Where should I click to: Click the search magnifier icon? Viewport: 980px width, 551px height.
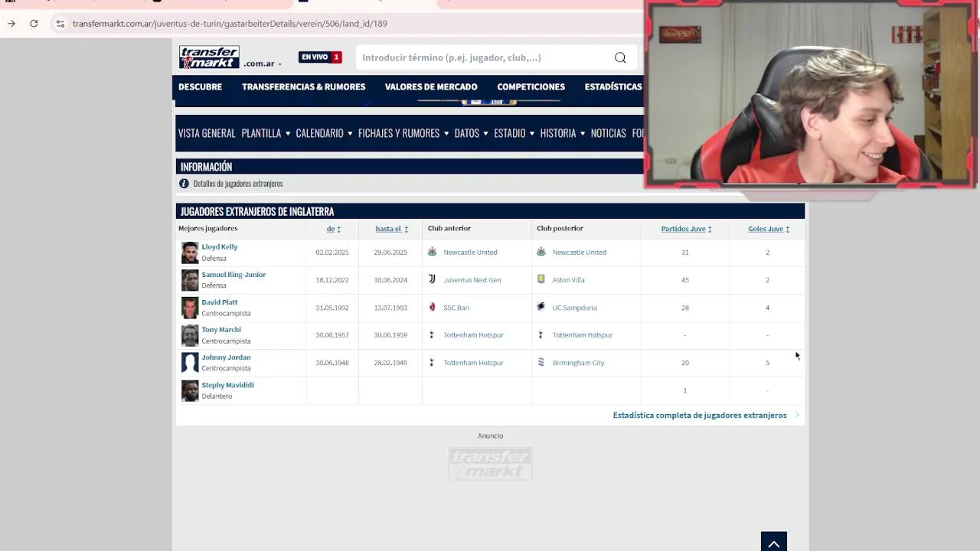tap(620, 57)
